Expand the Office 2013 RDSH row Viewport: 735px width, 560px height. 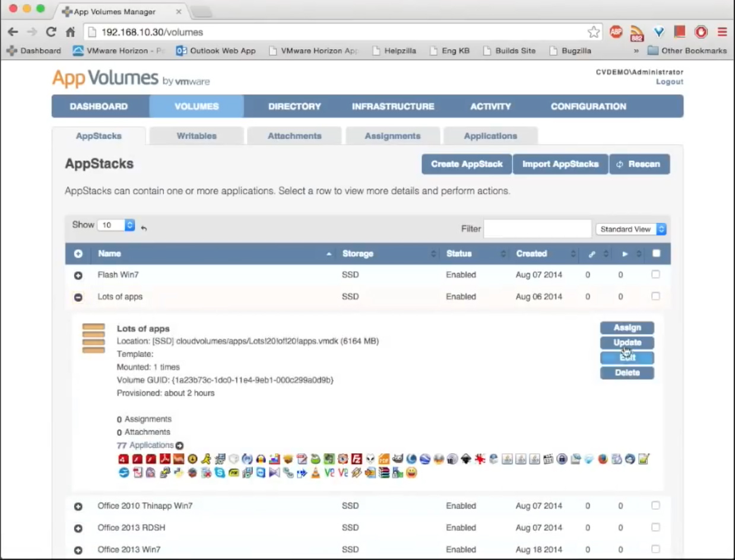click(x=78, y=529)
